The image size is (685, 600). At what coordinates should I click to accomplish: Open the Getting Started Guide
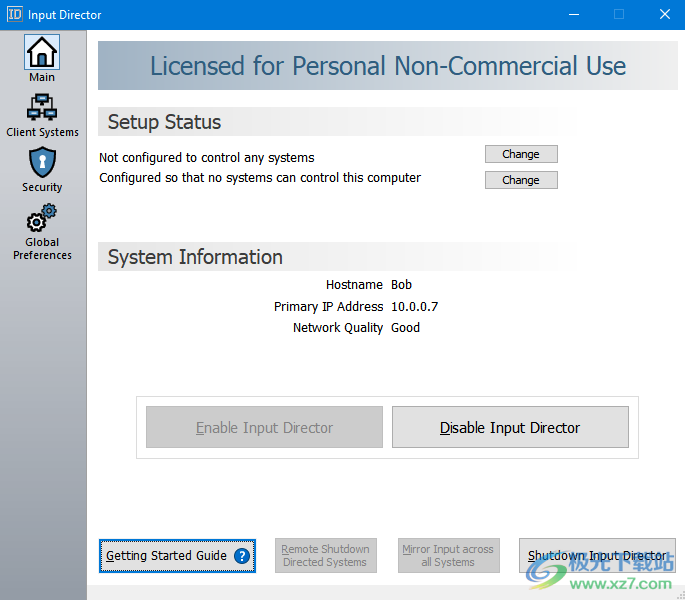pyautogui.click(x=177, y=556)
